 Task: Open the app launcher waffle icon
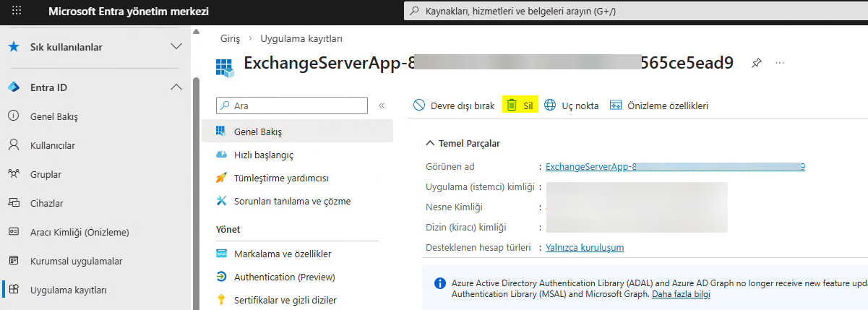(17, 12)
